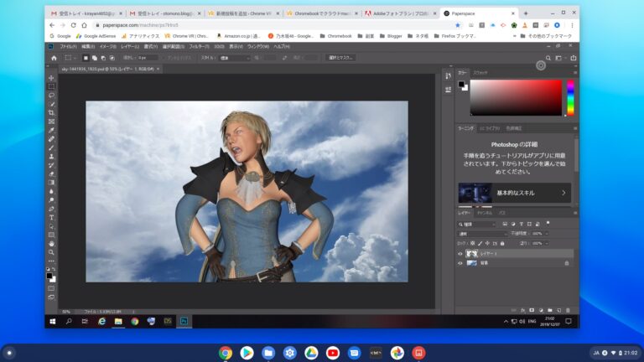Select the Eraser tool
This screenshot has width=644, height=362.
[51, 174]
